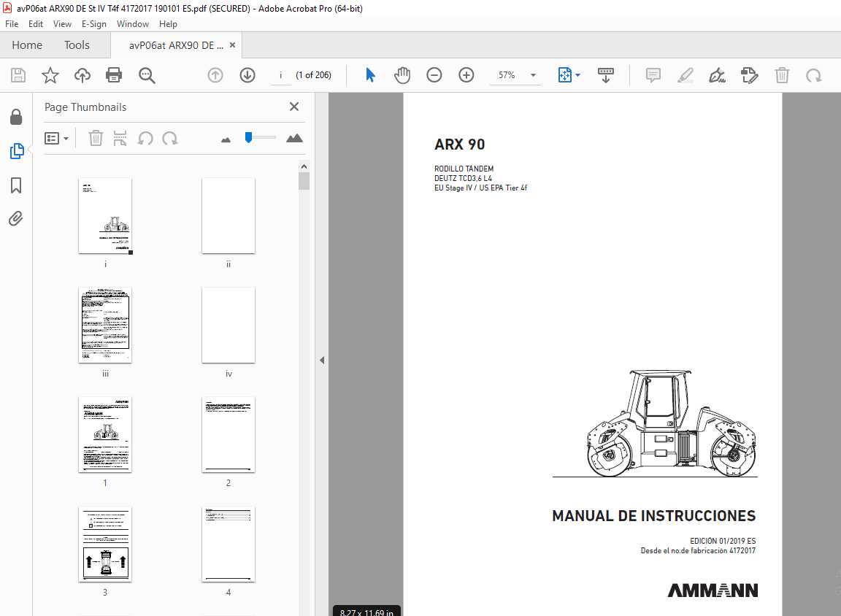
Task: Click the toolbar Delete trash icon
Action: point(782,75)
